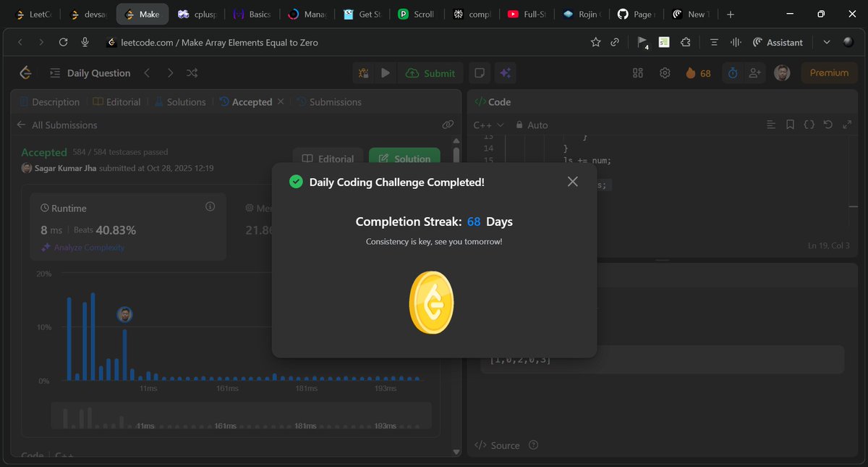Go to the previous question arrow
The height and width of the screenshot is (467, 868).
click(x=147, y=73)
